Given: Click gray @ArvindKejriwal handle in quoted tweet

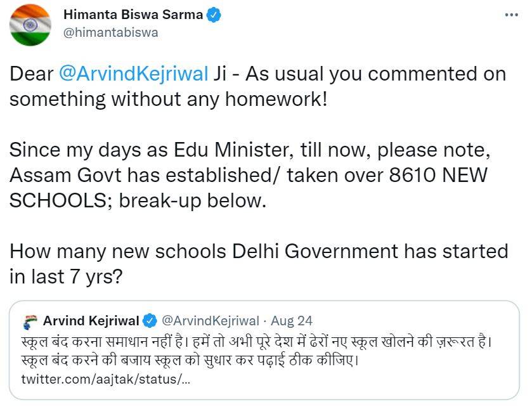Looking at the screenshot, I should coord(211,321).
